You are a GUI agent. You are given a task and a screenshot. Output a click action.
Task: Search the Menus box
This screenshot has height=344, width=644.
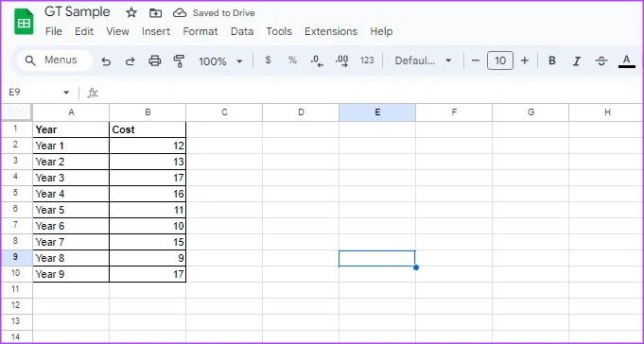[55, 60]
